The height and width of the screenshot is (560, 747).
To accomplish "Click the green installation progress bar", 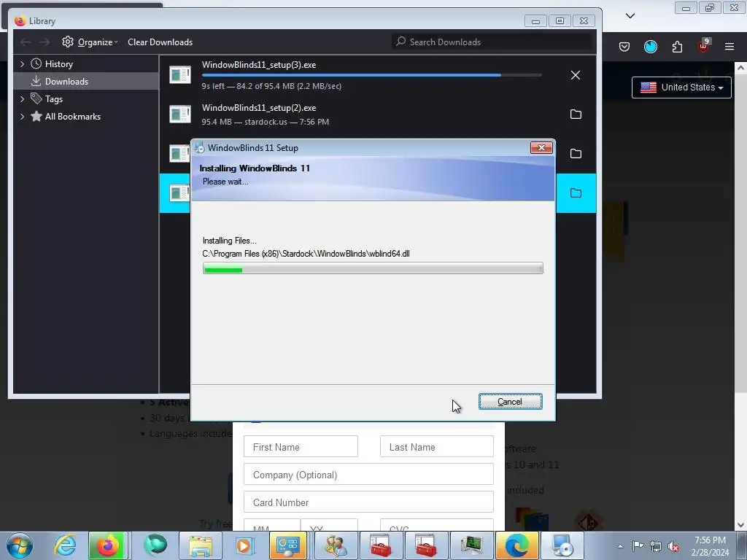I will point(373,268).
